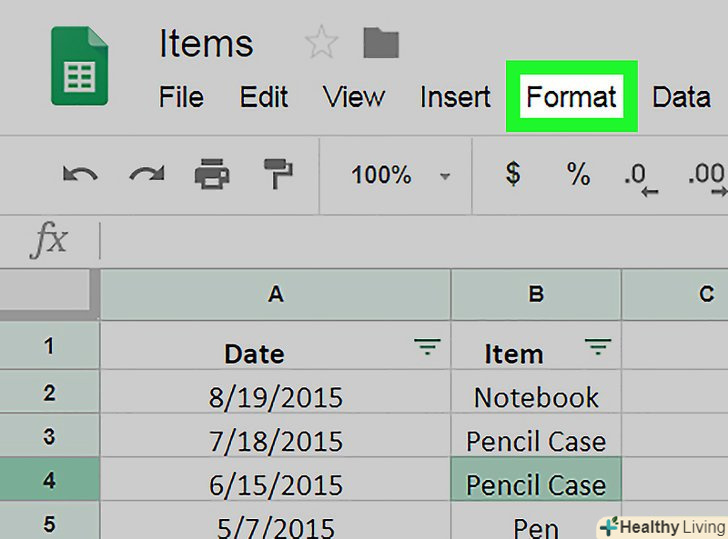This screenshot has width=728, height=539.
Task: Click the redo arrow icon
Action: (x=146, y=175)
